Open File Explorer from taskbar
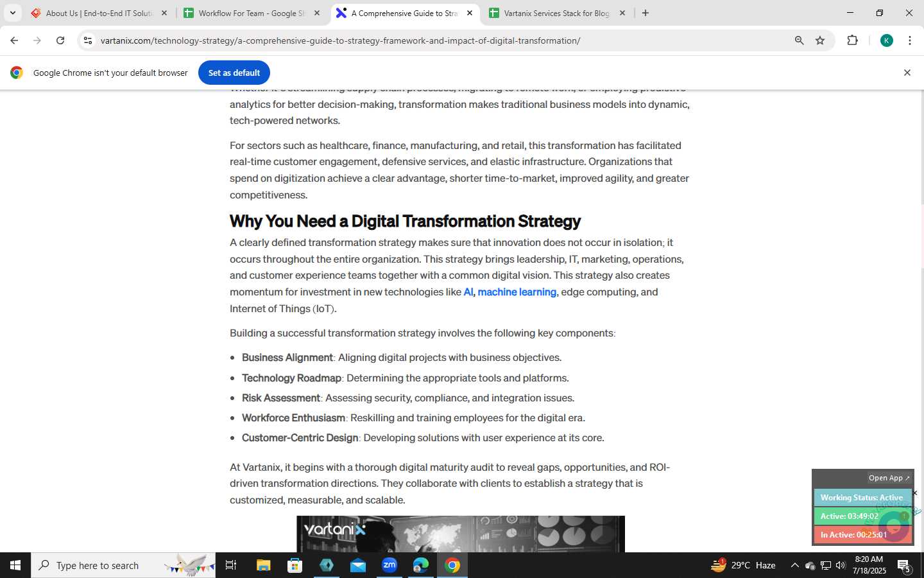 click(x=264, y=565)
